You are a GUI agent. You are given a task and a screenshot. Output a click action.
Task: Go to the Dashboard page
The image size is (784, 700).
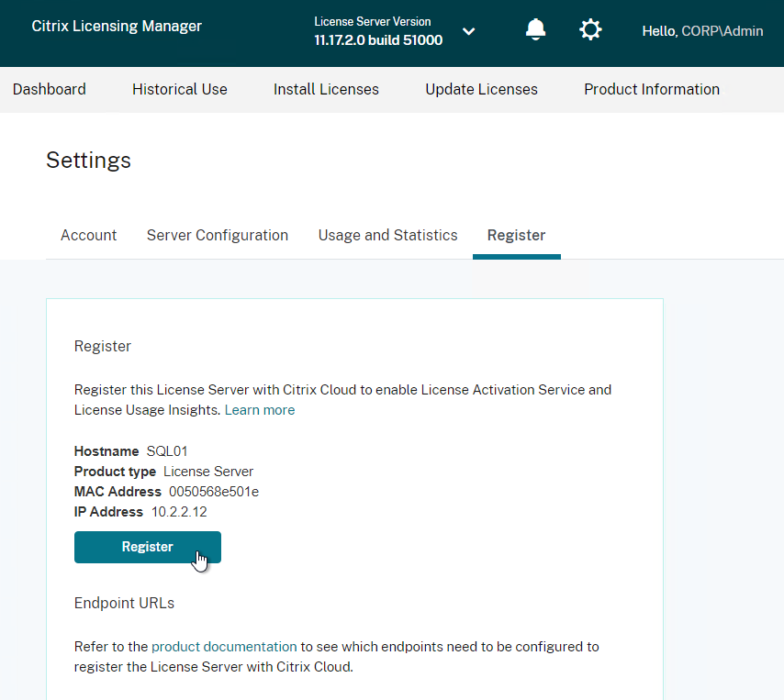(x=50, y=89)
